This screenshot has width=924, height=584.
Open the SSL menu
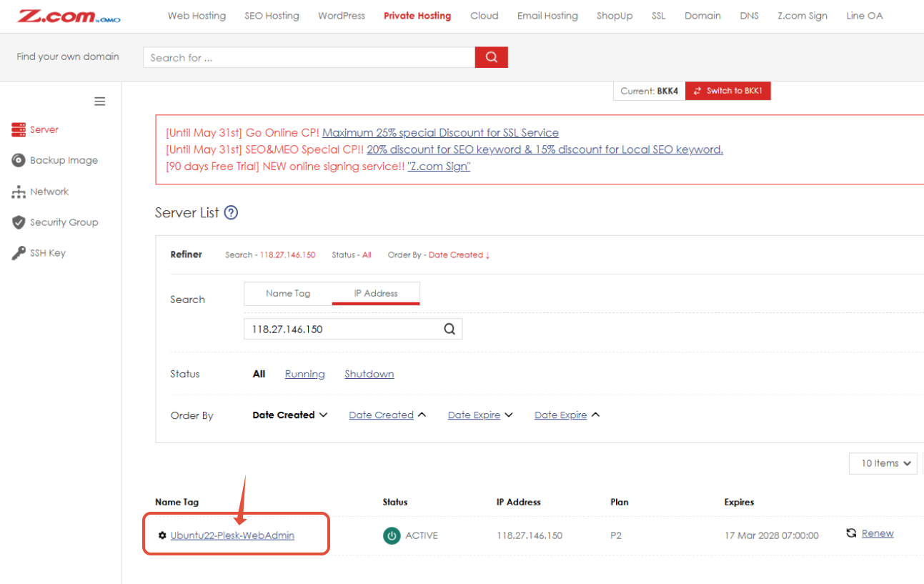tap(659, 16)
